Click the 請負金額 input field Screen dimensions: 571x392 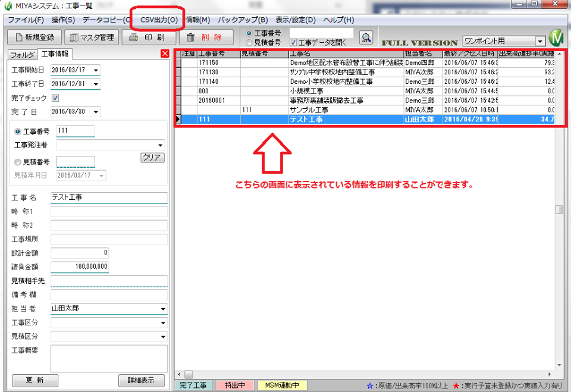click(79, 266)
